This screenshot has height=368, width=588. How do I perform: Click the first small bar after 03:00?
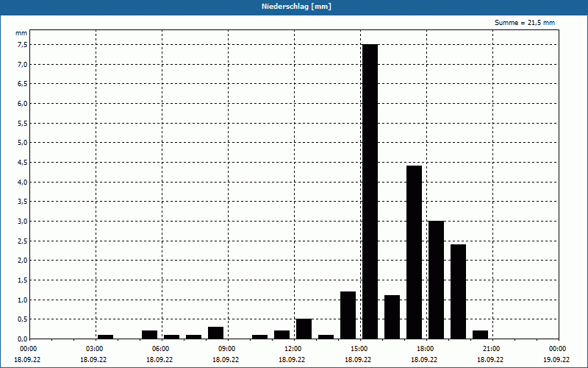[105, 336]
